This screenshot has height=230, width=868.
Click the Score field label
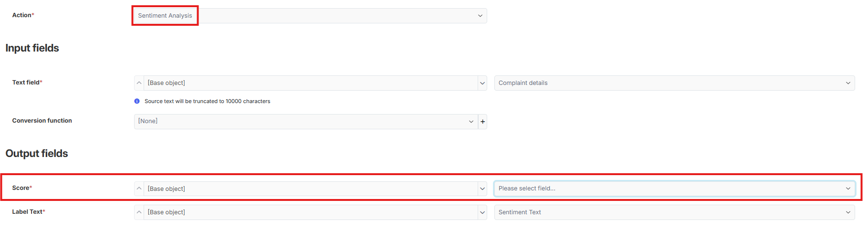coord(21,188)
